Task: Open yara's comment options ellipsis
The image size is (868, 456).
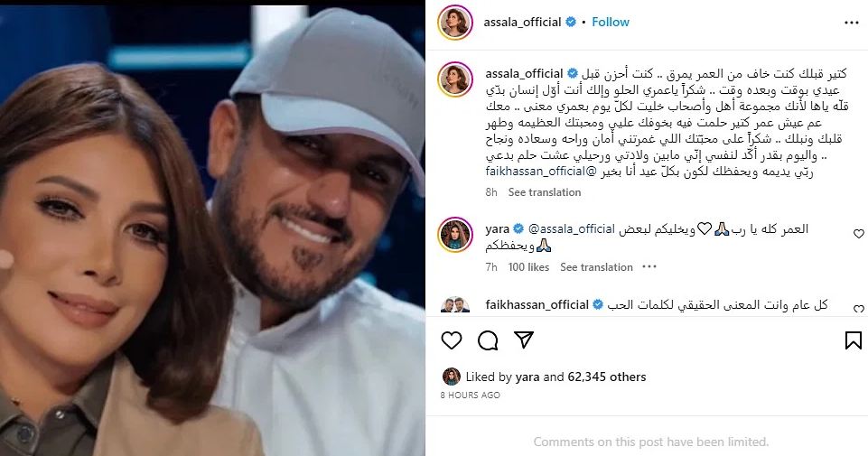Action: point(649,266)
